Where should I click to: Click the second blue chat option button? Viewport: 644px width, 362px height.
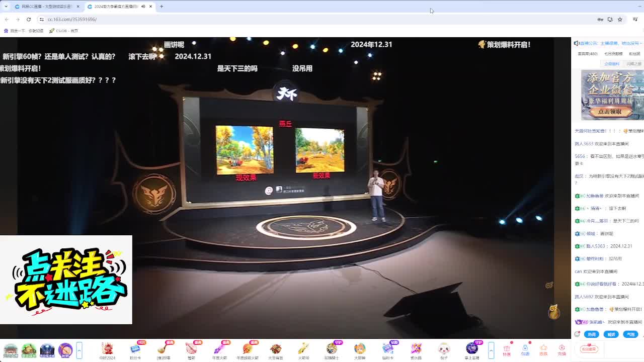point(611,334)
